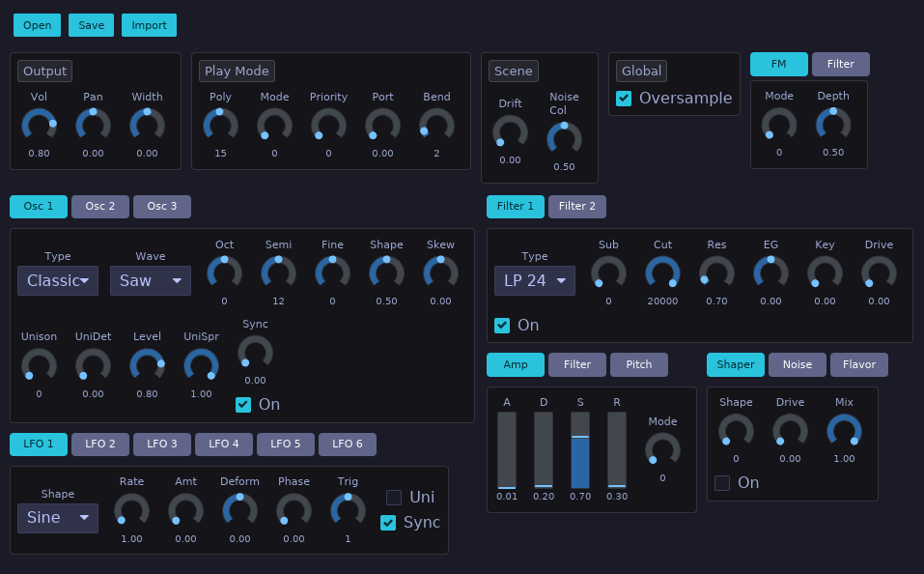Open the LFO 5 tab
The image size is (924, 574).
[x=285, y=445]
